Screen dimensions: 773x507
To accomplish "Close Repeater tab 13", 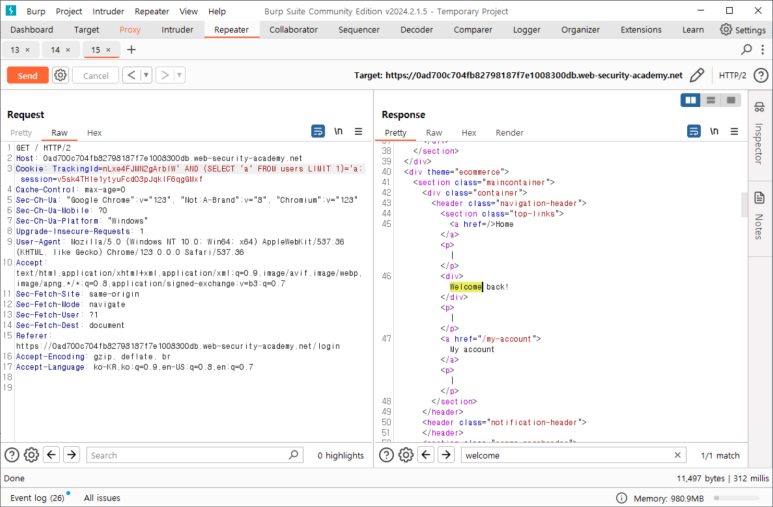I will coord(28,50).
